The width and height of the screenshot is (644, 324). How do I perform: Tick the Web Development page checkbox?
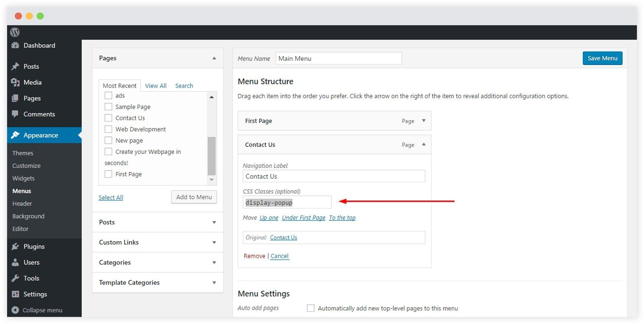tap(108, 129)
